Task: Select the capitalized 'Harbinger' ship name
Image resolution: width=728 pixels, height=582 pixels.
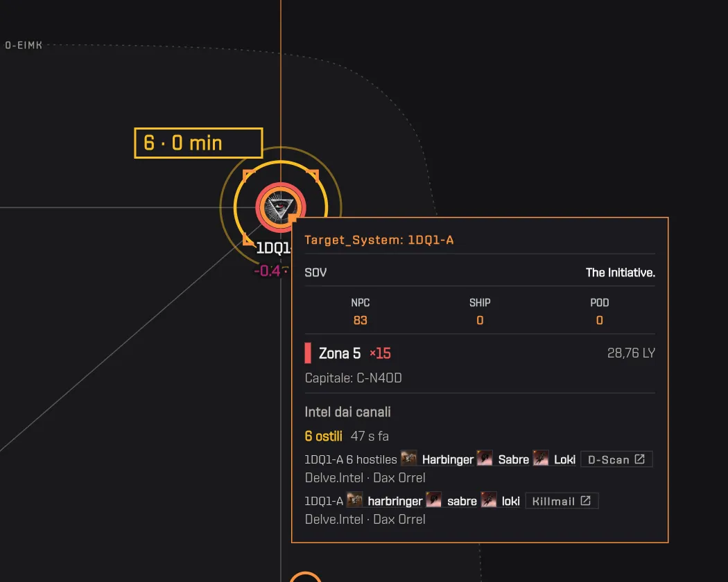Action: coord(448,460)
